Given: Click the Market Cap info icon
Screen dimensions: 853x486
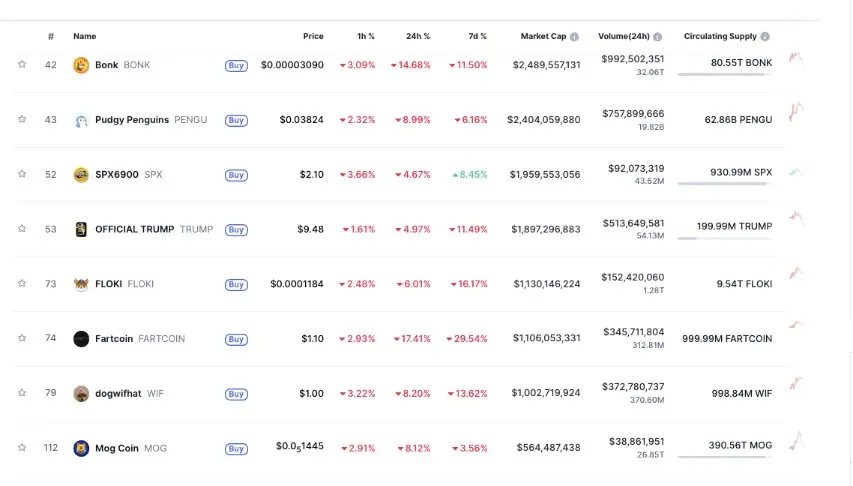Looking at the screenshot, I should point(574,37).
